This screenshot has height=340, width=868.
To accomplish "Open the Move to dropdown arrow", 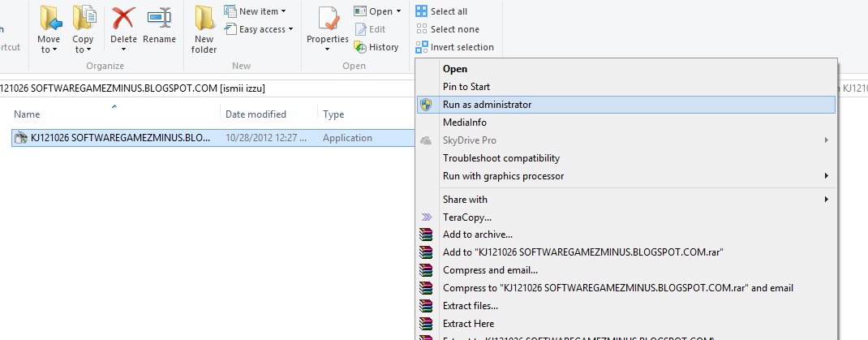I will click(x=54, y=50).
